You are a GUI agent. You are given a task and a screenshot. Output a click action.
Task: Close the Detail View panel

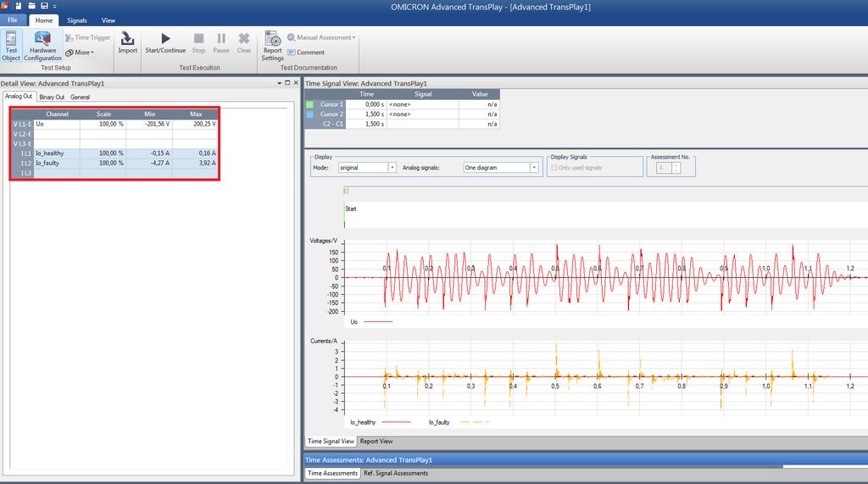(x=296, y=82)
